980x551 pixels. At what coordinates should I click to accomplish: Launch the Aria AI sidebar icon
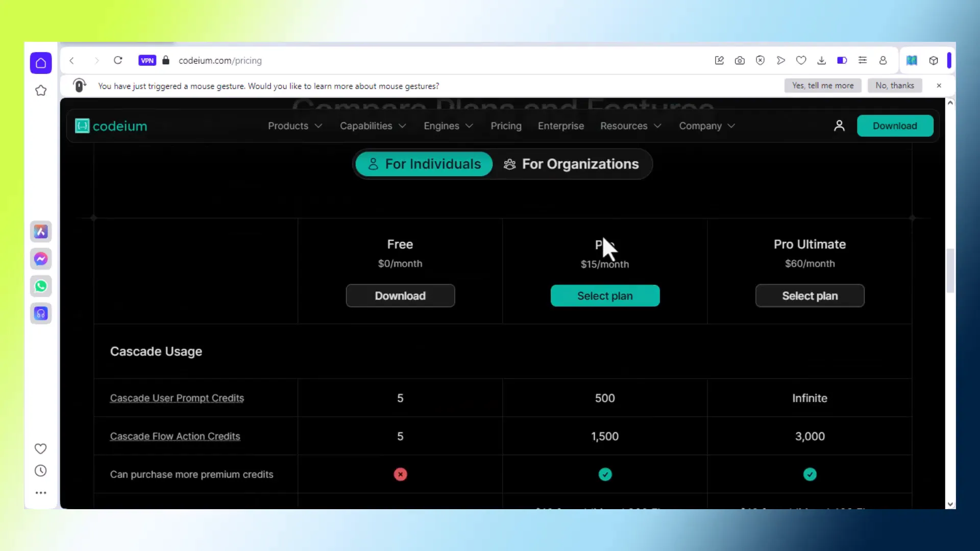41,232
